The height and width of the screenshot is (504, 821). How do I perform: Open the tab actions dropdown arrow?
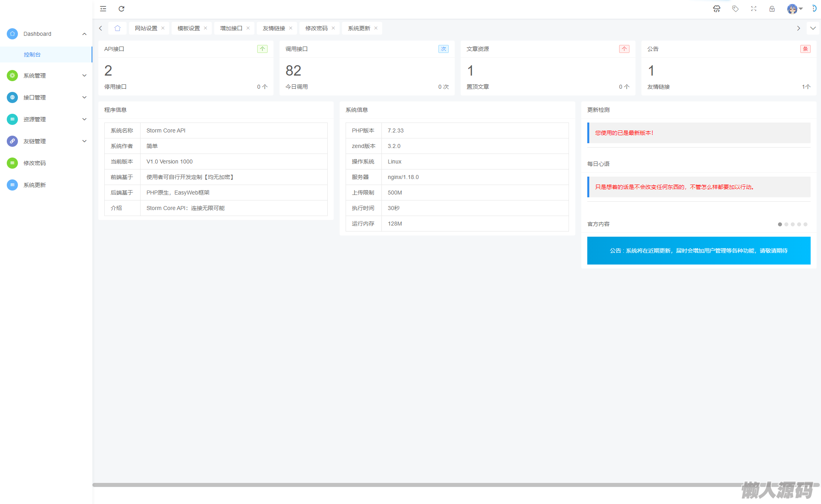coord(813,28)
